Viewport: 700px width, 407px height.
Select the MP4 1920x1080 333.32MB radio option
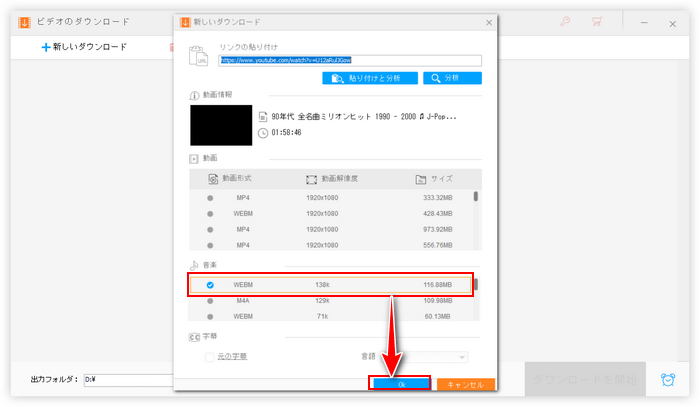[x=210, y=198]
